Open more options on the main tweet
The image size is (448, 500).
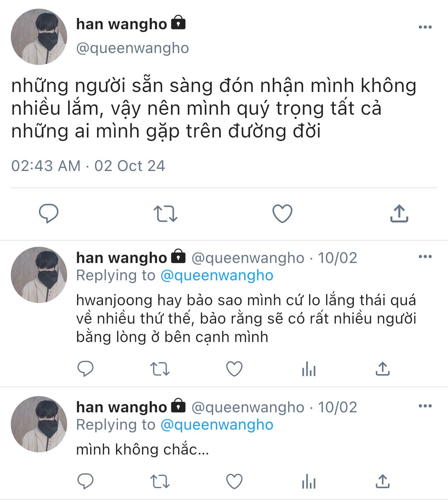(x=425, y=27)
